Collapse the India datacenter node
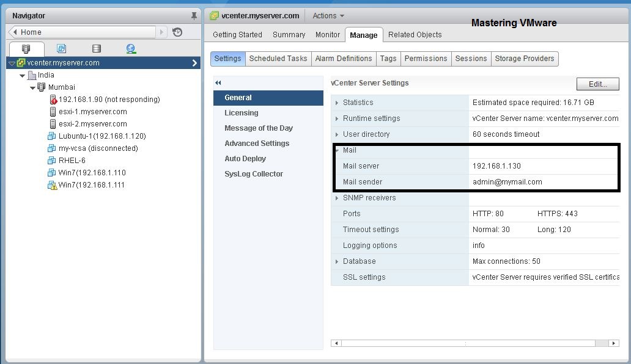 (22, 76)
